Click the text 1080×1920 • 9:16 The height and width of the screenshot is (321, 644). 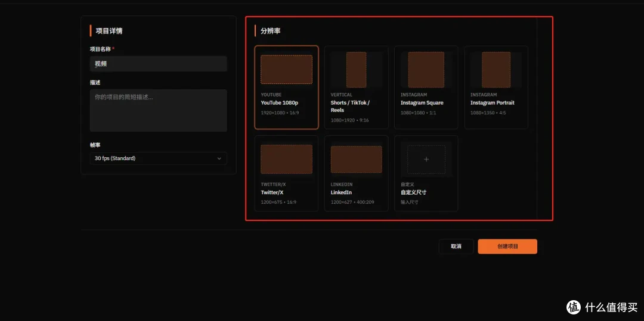pyautogui.click(x=349, y=120)
